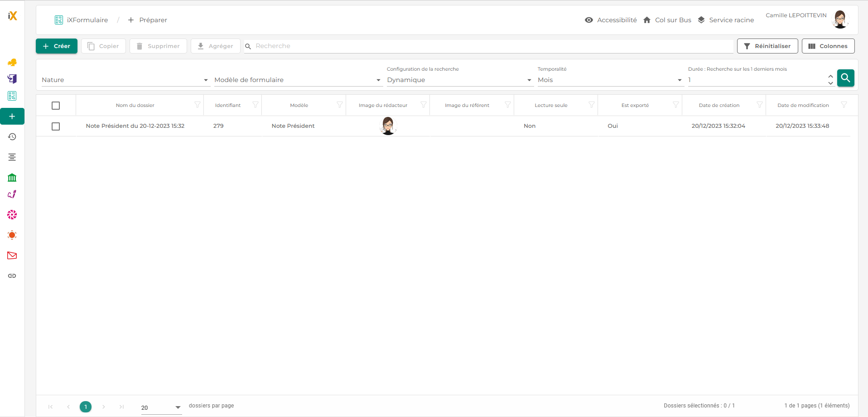Click the Supprimer button

coord(158,46)
